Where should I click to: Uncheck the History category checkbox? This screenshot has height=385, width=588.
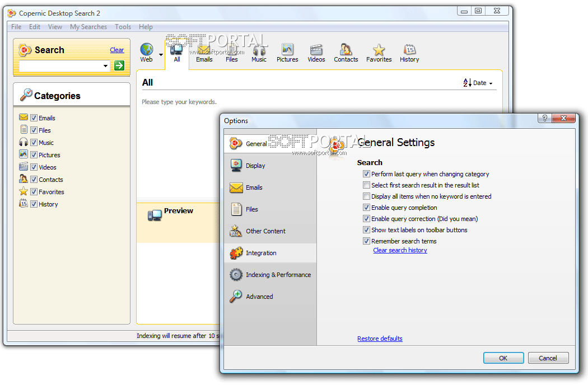tap(34, 204)
